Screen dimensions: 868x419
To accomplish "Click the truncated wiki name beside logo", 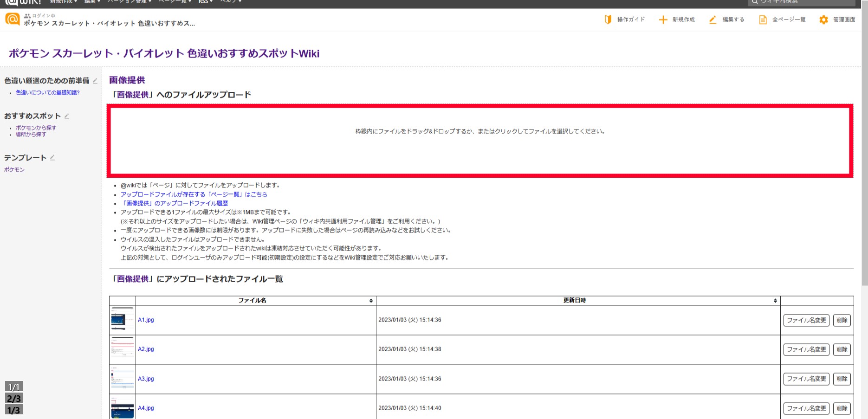I will click(110, 23).
